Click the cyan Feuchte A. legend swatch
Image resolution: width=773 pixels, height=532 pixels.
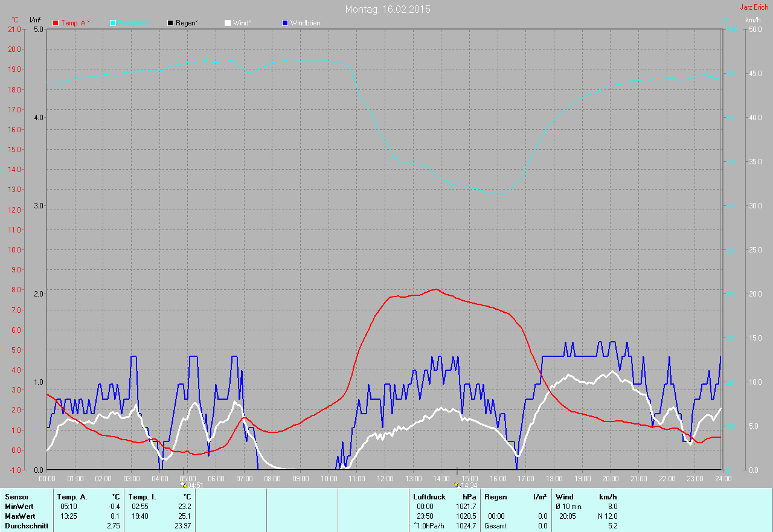click(x=114, y=23)
